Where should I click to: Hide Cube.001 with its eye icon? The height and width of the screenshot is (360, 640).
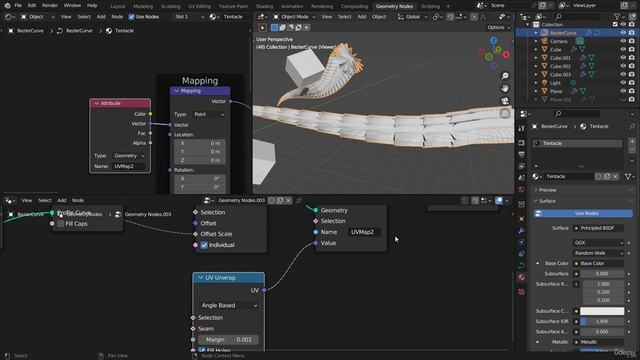(623, 58)
